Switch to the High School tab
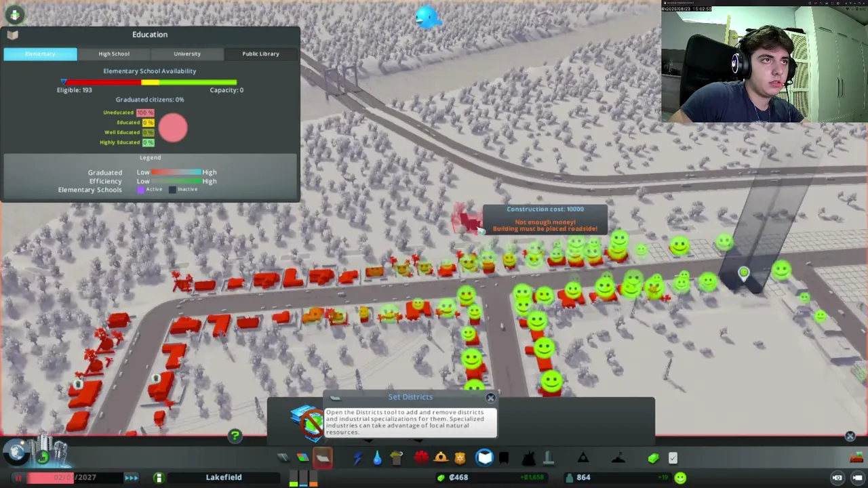 [114, 54]
